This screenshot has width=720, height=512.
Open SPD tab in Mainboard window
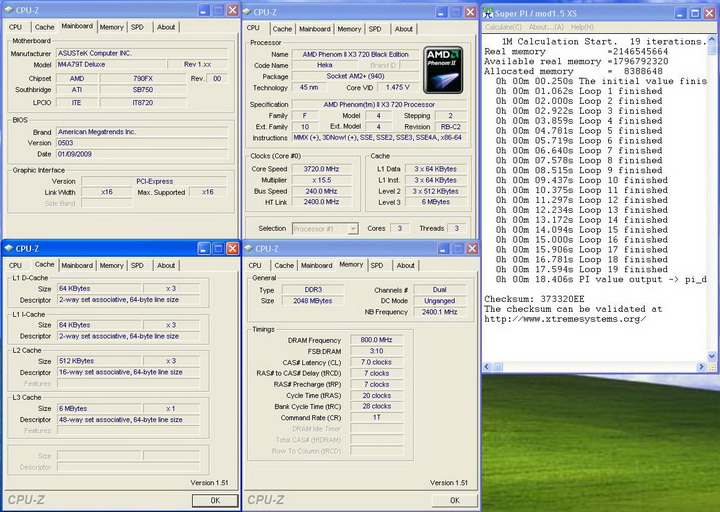click(137, 27)
